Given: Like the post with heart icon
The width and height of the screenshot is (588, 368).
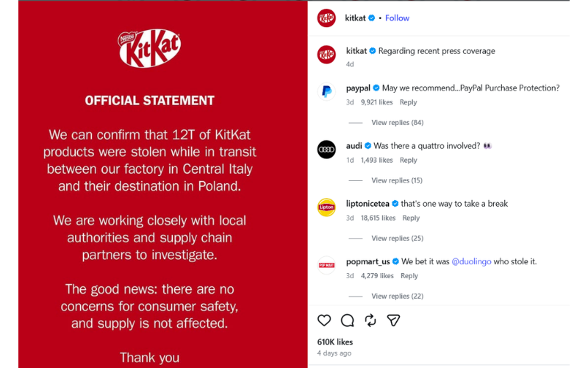Looking at the screenshot, I should (324, 320).
